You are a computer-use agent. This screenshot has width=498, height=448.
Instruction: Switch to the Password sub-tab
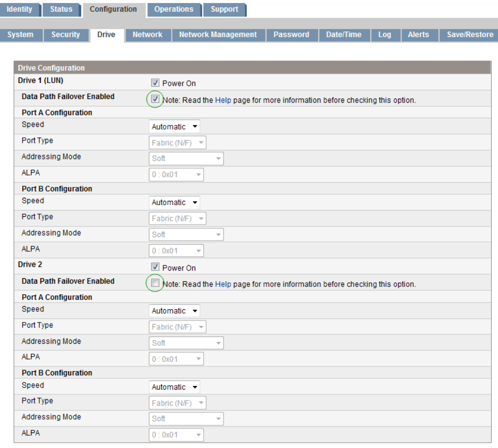click(291, 35)
